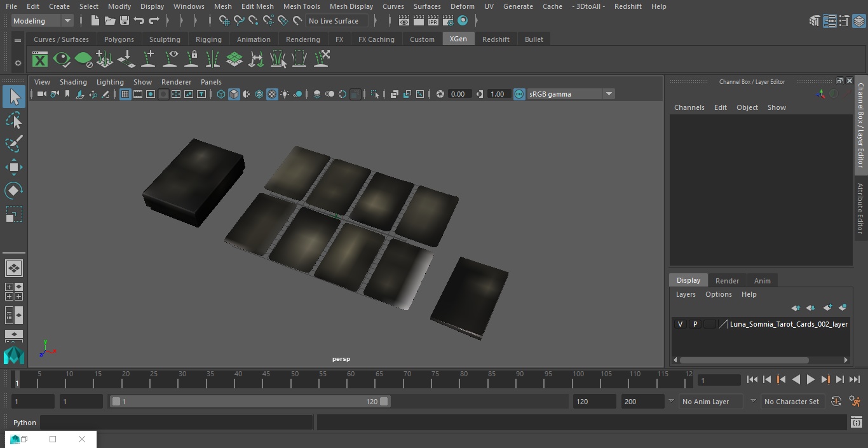Click the XGen clear preview leaf icon

[x=83, y=60]
